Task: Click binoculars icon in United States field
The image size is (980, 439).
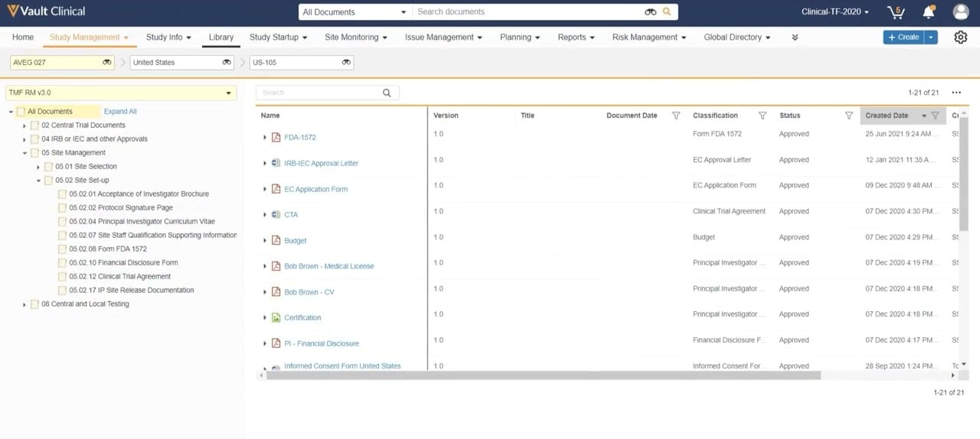Action: click(x=227, y=63)
